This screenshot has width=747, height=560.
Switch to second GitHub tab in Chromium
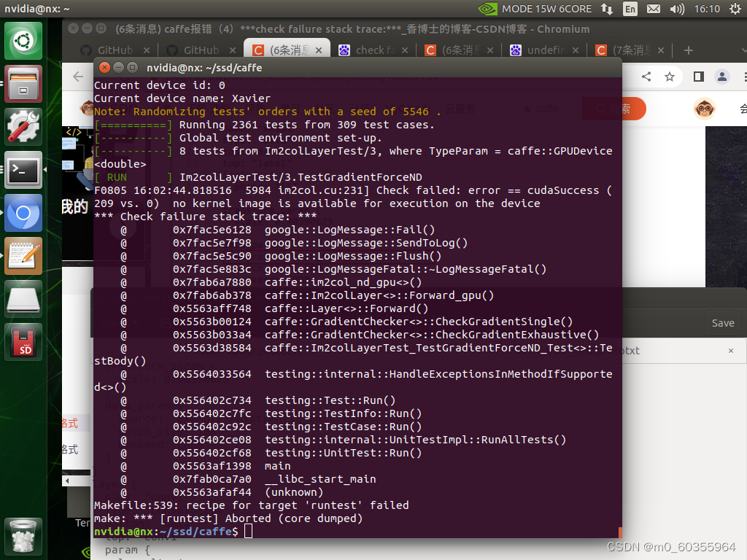[201, 50]
